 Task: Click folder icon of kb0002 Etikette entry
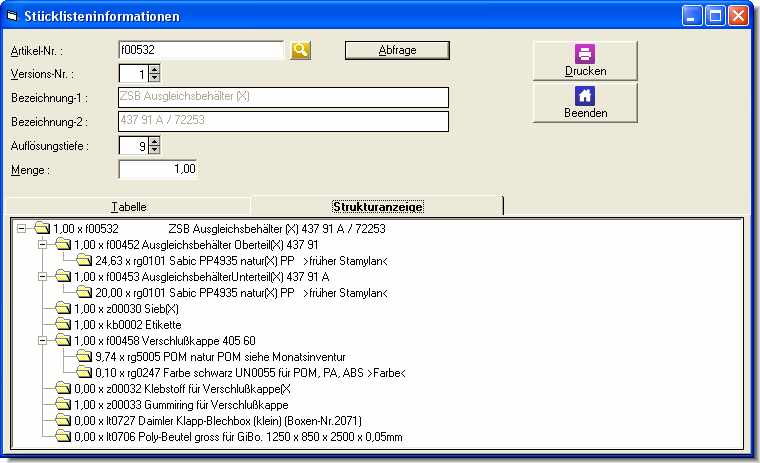[x=63, y=325]
